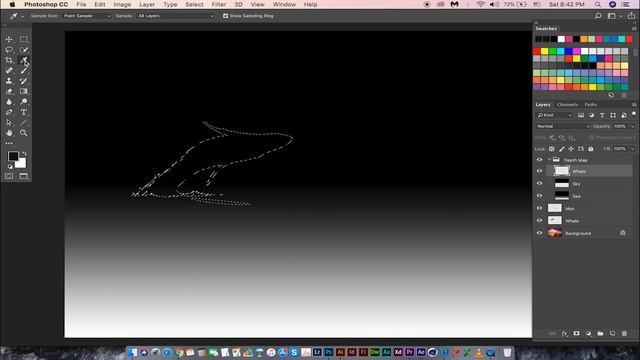Swap foreground and background colors
Image resolution: width=640 pixels, height=360 pixels.
coord(24,154)
